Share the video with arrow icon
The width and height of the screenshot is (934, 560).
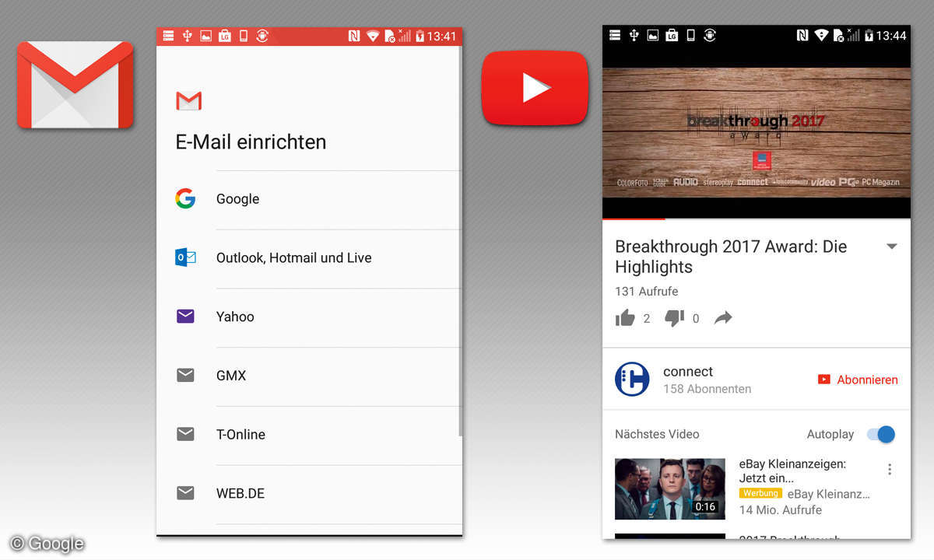(x=724, y=317)
